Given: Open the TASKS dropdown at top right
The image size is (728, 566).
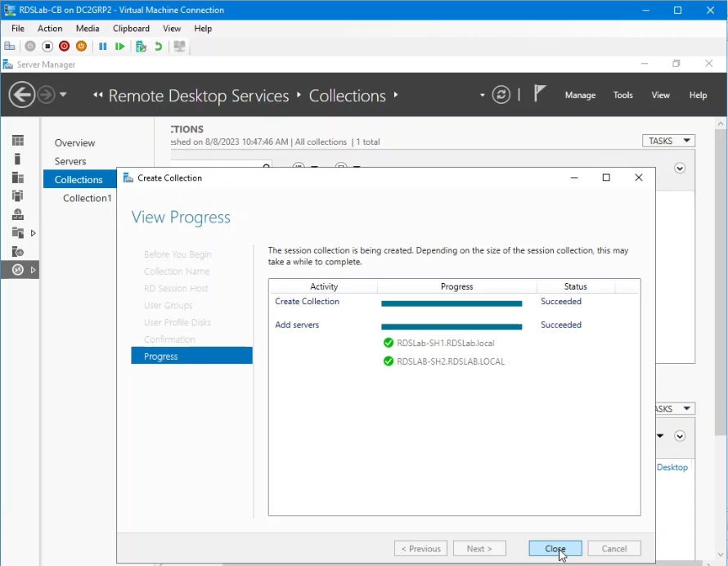Looking at the screenshot, I should (668, 141).
